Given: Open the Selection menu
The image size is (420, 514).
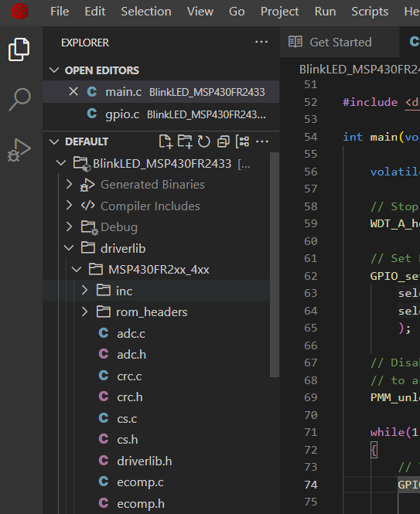Looking at the screenshot, I should tap(146, 12).
